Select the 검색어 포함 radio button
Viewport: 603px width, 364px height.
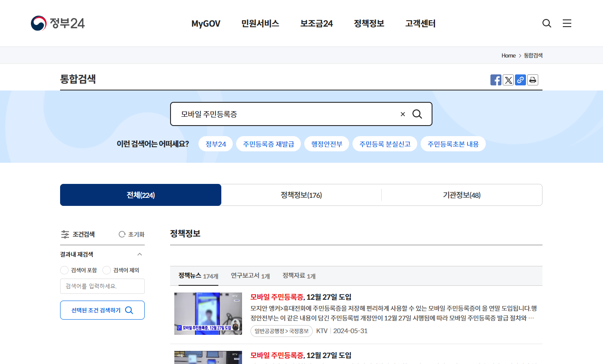[x=64, y=270]
